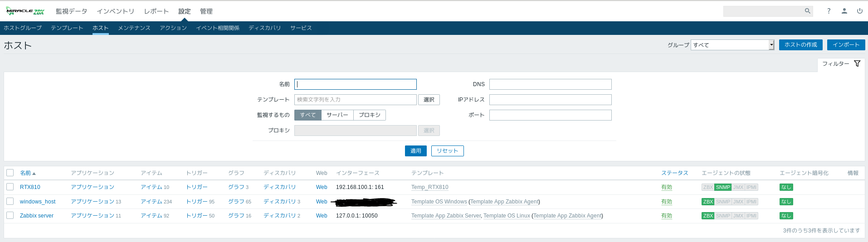Check the Zabbix server host checkbox
868x242 pixels.
(x=10, y=215)
